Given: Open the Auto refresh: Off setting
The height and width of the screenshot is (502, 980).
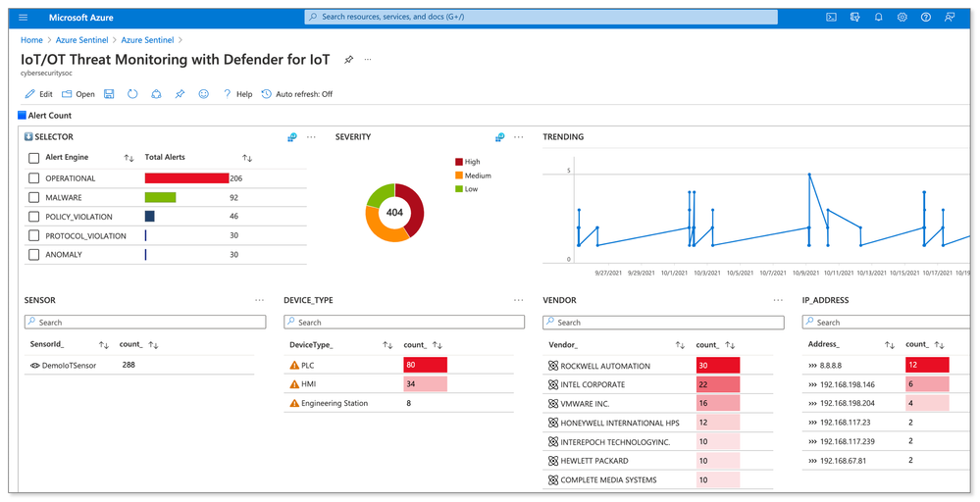Looking at the screenshot, I should click(x=297, y=94).
